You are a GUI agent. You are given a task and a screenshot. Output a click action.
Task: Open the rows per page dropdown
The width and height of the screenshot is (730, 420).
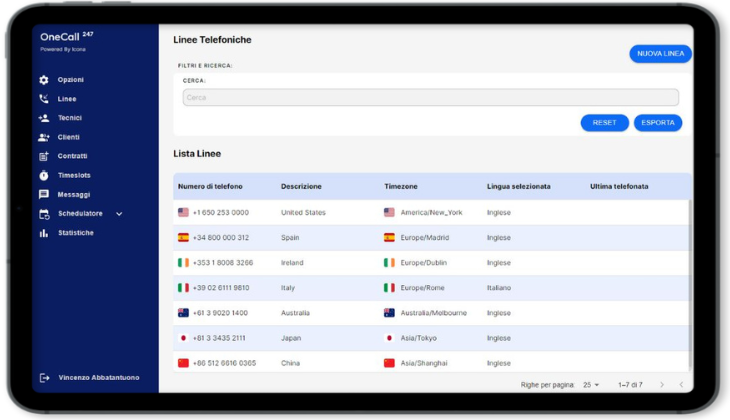590,385
